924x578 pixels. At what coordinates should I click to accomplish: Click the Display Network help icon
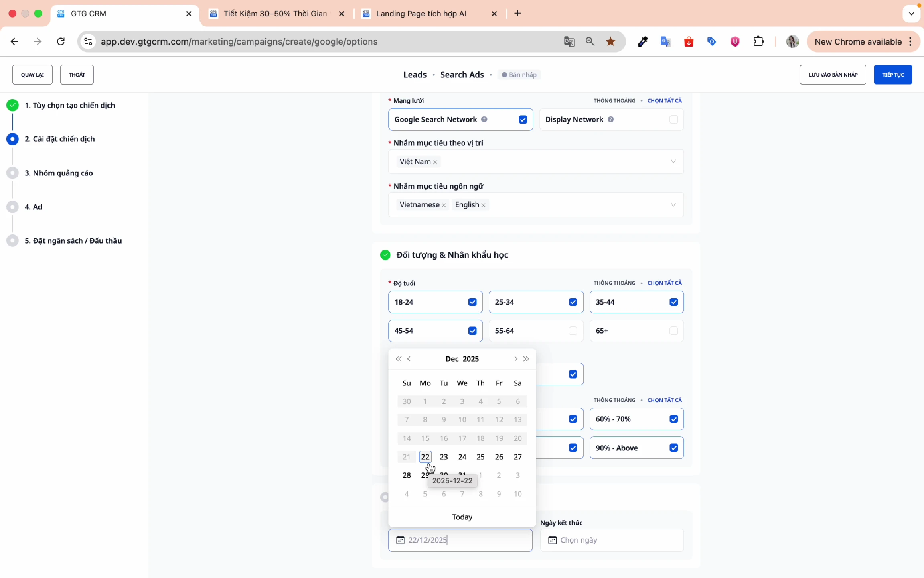tap(610, 119)
